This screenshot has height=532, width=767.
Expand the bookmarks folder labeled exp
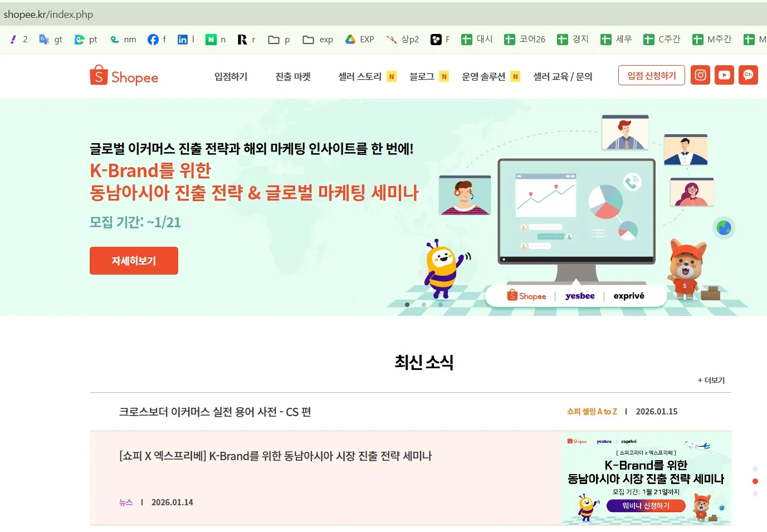[317, 39]
